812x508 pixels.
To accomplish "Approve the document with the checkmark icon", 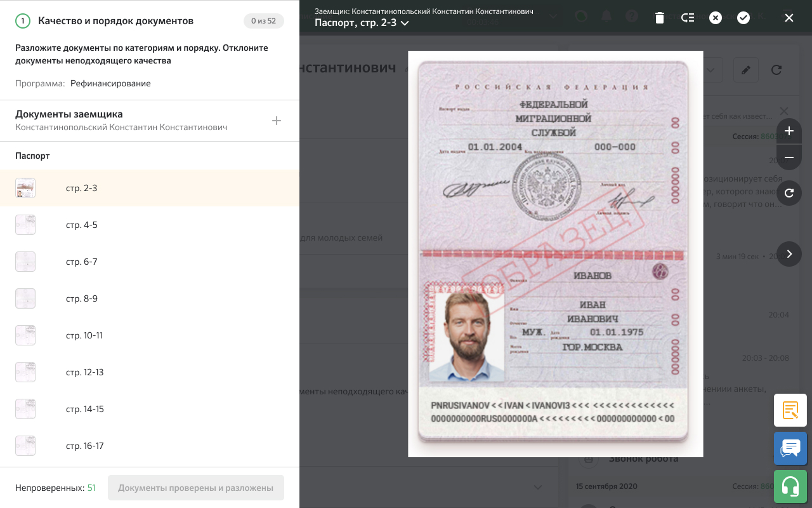I will (x=743, y=18).
